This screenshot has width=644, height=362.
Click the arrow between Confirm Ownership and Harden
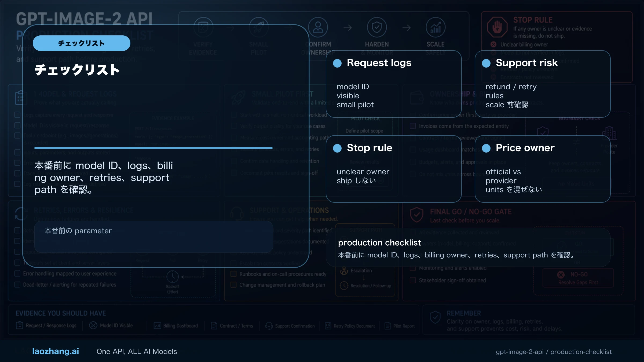pyautogui.click(x=347, y=28)
